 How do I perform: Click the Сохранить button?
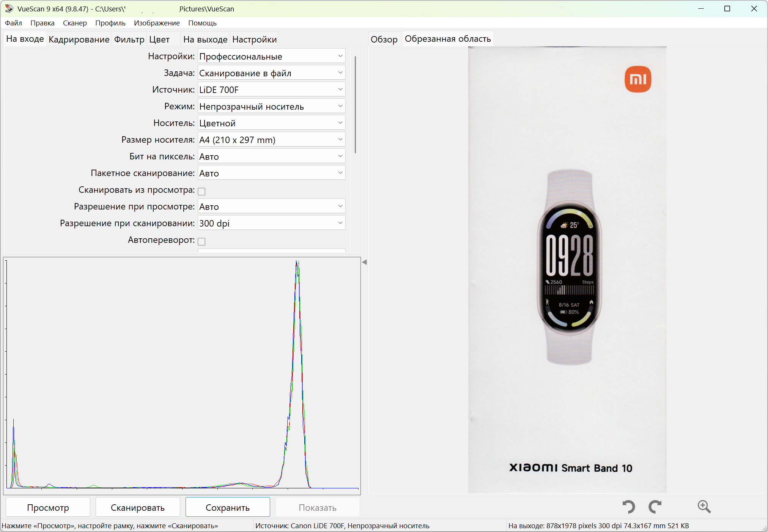click(228, 507)
